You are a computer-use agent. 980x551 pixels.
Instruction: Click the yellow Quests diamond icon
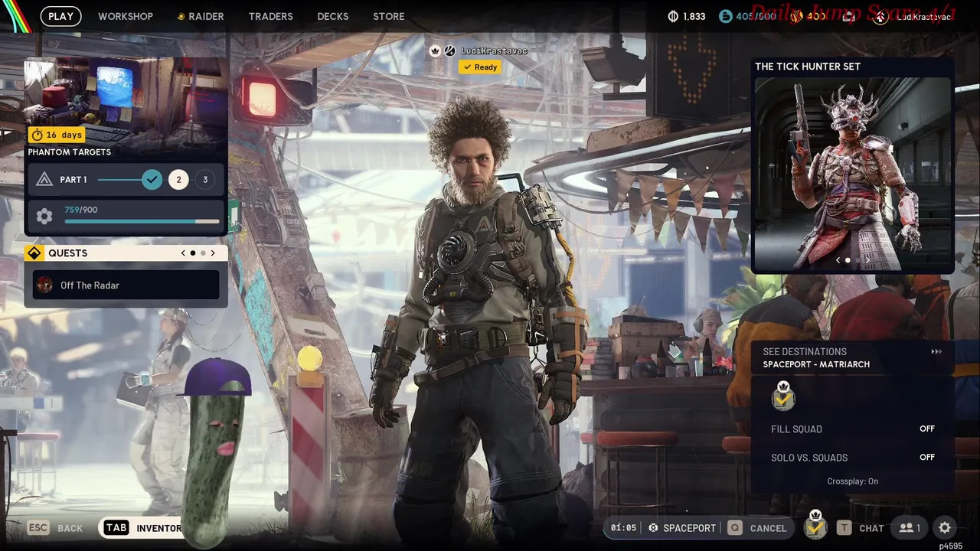tap(34, 253)
